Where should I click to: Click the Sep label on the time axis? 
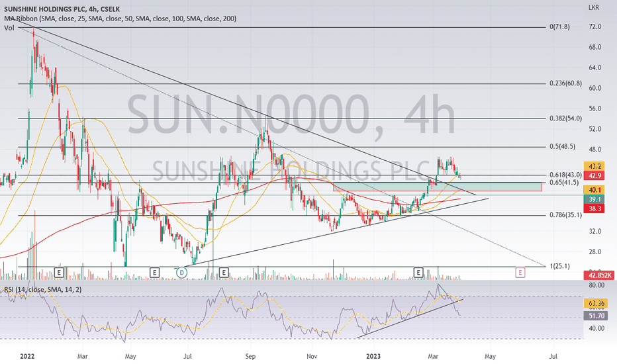click(250, 357)
